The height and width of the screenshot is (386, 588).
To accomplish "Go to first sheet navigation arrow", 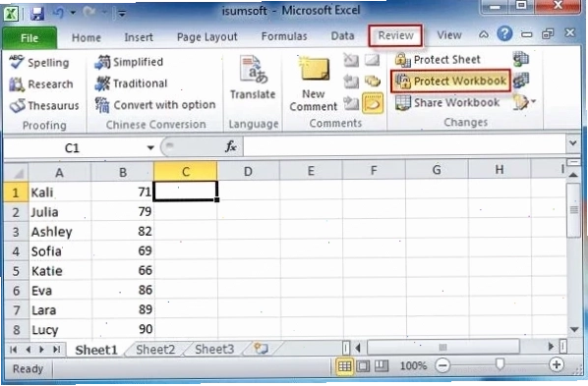I will tap(14, 350).
